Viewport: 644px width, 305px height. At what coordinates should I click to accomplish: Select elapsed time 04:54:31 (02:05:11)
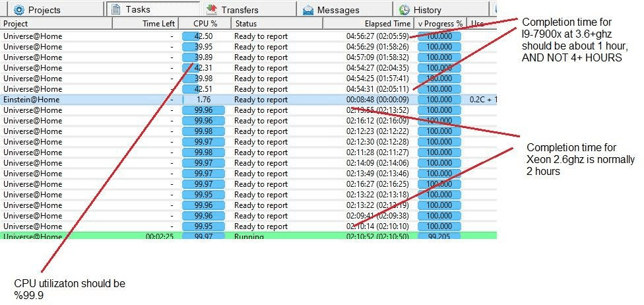pos(378,89)
